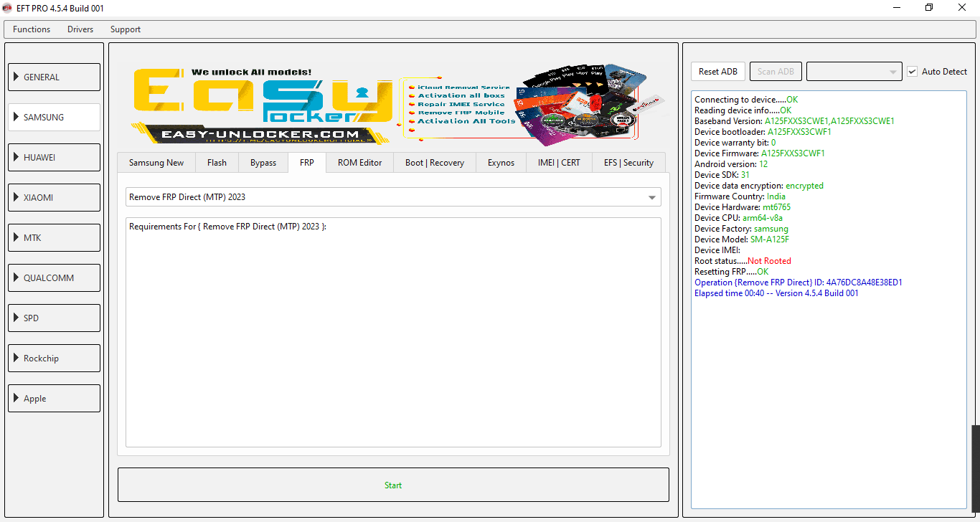Image resolution: width=980 pixels, height=522 pixels.
Task: Click the Elapsed time 00:40 line
Action: tap(776, 293)
